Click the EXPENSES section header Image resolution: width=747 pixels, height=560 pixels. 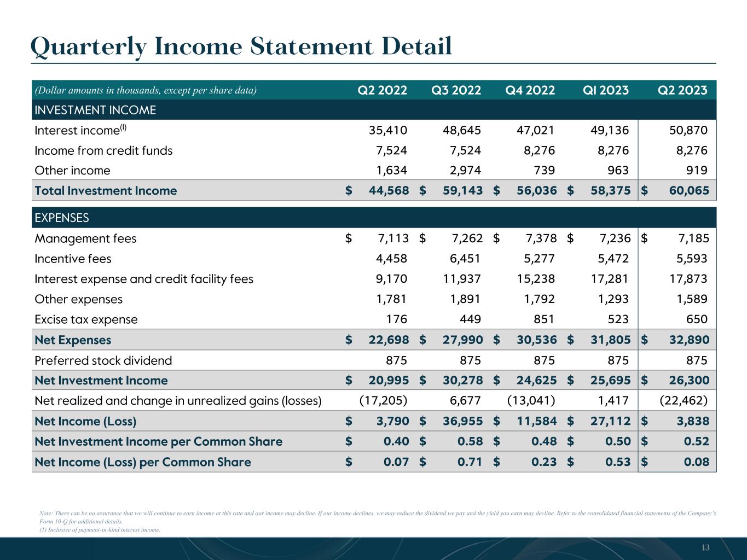pyautogui.click(x=62, y=218)
